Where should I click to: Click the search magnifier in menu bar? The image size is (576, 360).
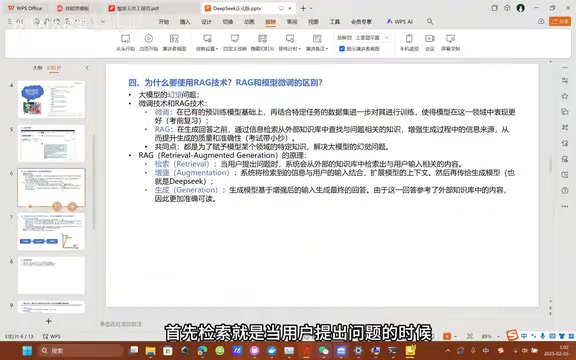click(x=430, y=22)
